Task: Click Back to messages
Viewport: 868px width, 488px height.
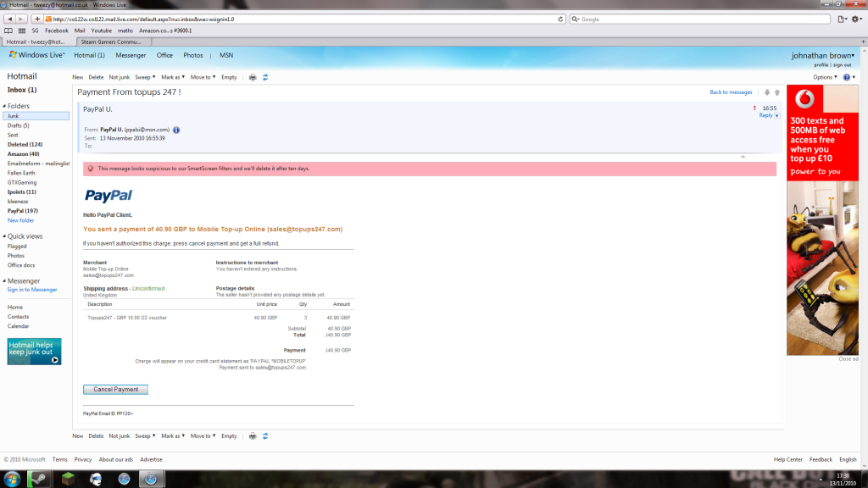Action: click(731, 92)
